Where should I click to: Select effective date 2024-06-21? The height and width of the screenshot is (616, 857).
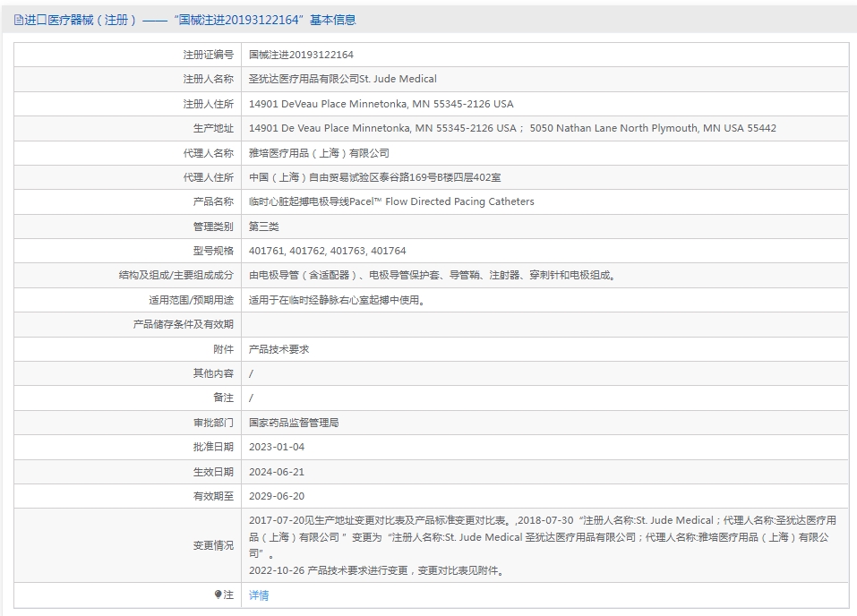[277, 472]
